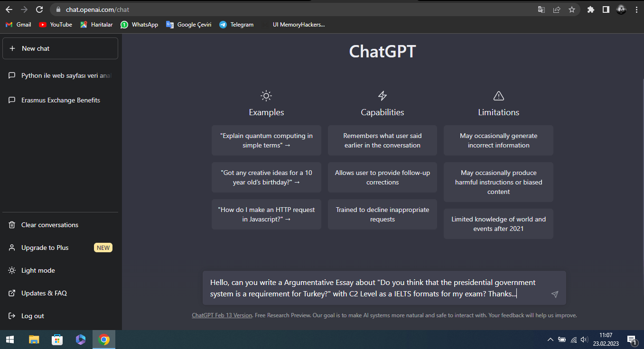Image resolution: width=644 pixels, height=349 pixels.
Task: Open the Erasmus Exchange Benefits conversation
Action: tap(60, 100)
